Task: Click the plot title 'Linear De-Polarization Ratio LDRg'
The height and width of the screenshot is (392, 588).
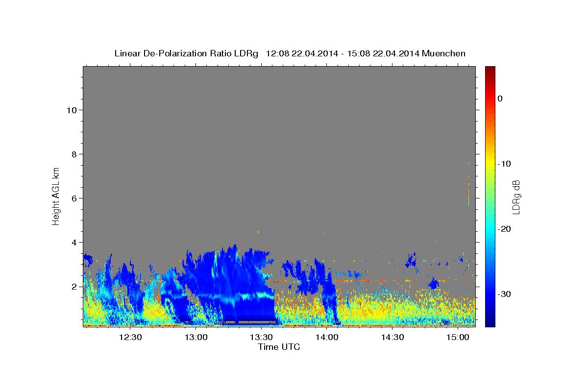Action: click(186, 53)
